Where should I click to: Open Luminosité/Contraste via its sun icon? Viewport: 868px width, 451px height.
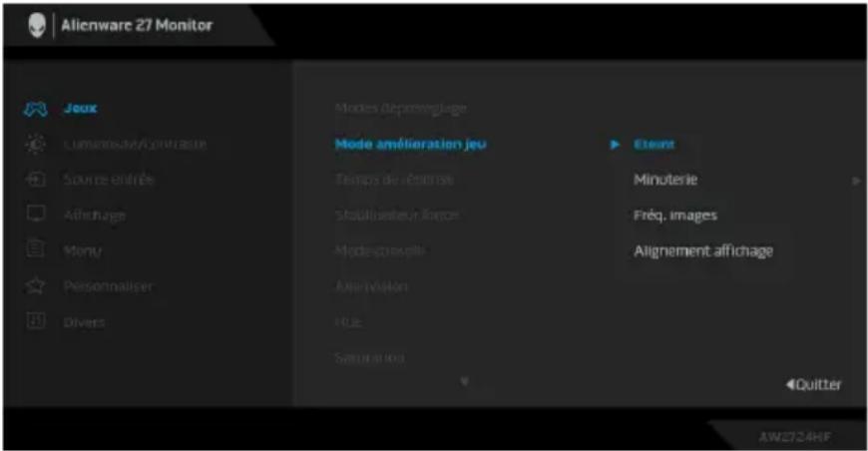point(36,144)
